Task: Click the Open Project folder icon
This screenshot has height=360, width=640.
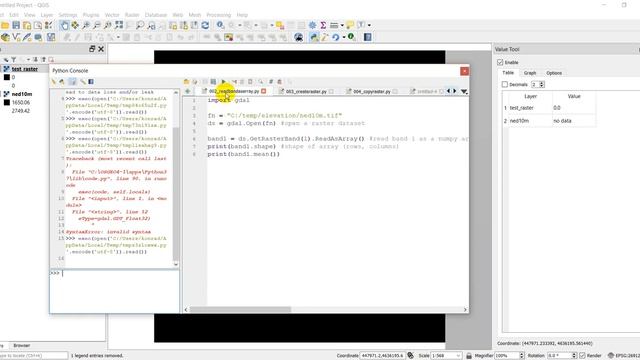Action: point(5,25)
